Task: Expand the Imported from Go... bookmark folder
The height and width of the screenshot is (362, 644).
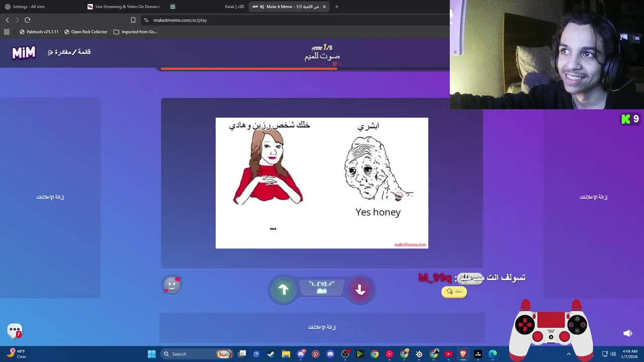Action: [x=135, y=32]
